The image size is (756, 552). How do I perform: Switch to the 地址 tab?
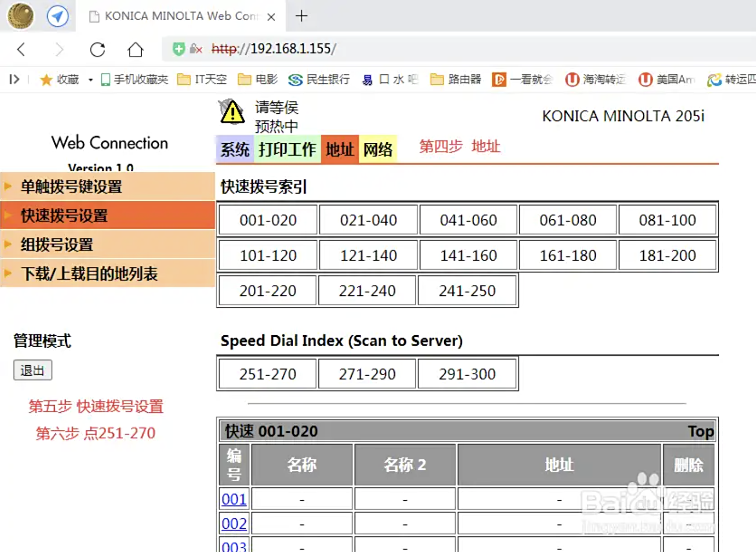coord(340,150)
